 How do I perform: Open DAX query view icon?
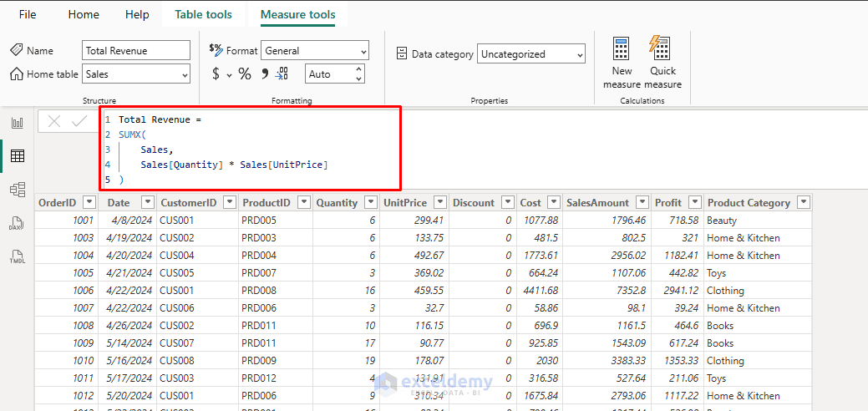tap(18, 223)
